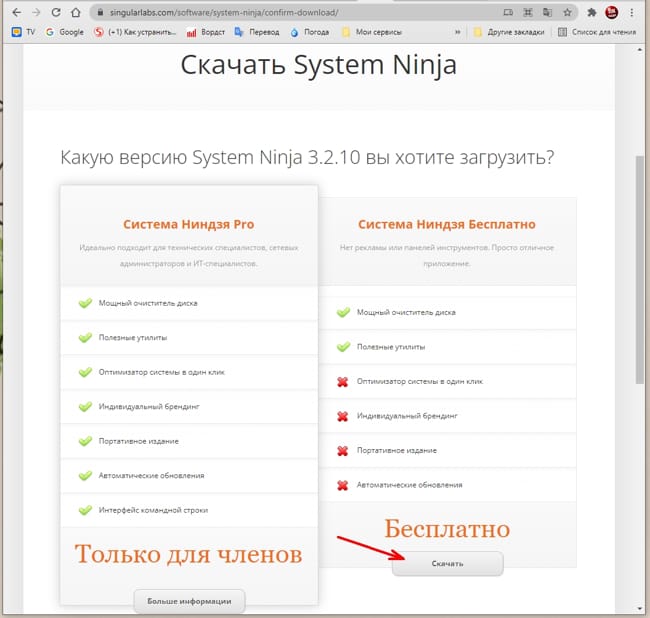Click the QR code icon in address bar
The height and width of the screenshot is (618, 650).
tap(528, 12)
